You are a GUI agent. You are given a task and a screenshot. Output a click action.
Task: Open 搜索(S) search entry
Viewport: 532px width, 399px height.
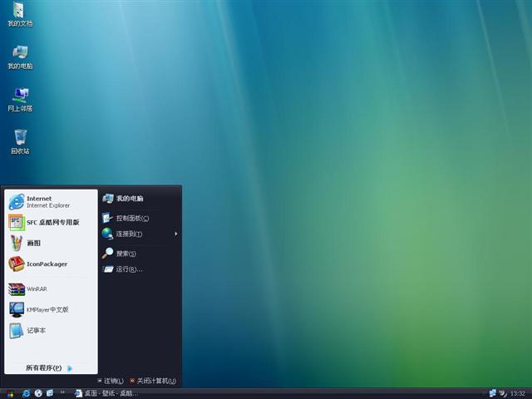(140, 254)
